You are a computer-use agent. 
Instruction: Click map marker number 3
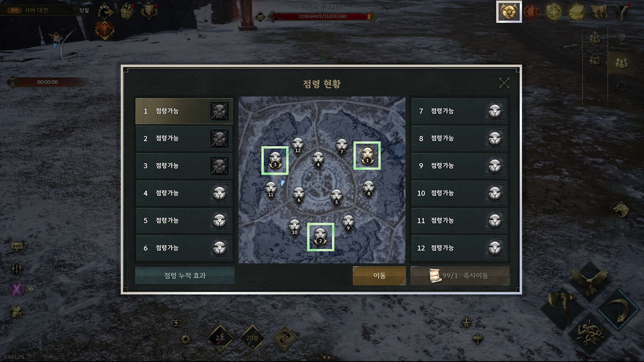(x=275, y=160)
